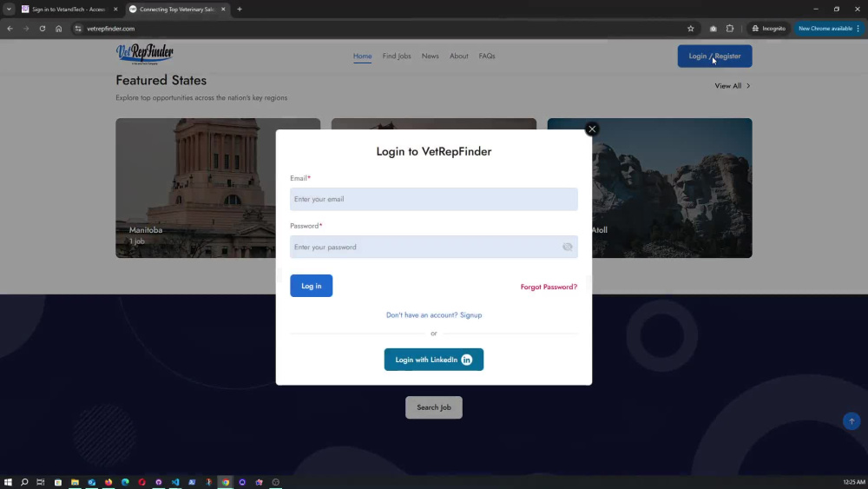Launch Microsoft Edge from taskbar
This screenshot has height=489, width=868.
click(125, 482)
